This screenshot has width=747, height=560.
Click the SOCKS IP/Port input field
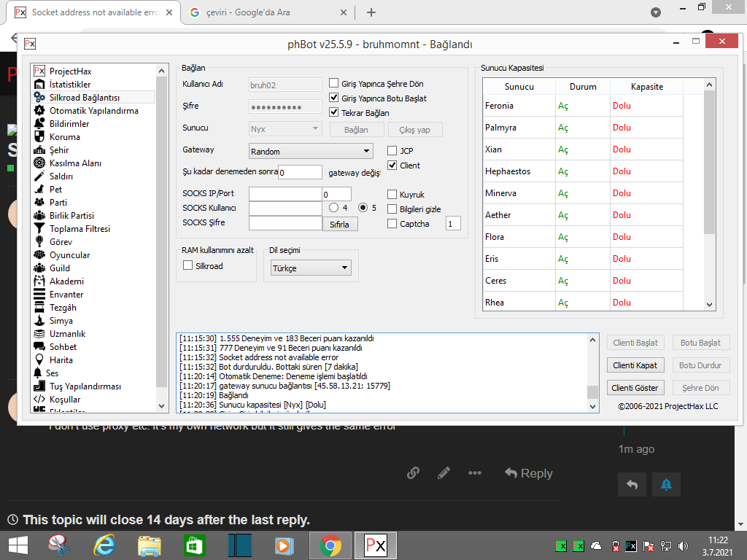coord(285,194)
